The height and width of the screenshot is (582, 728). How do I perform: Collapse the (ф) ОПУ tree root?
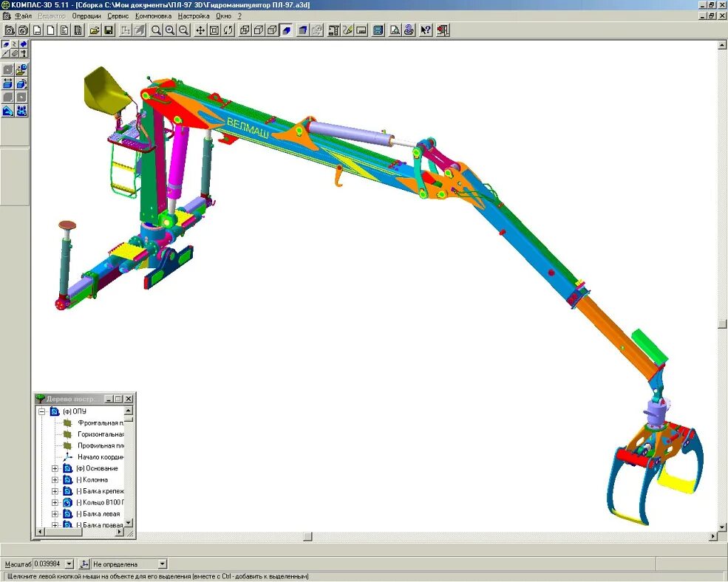point(42,411)
